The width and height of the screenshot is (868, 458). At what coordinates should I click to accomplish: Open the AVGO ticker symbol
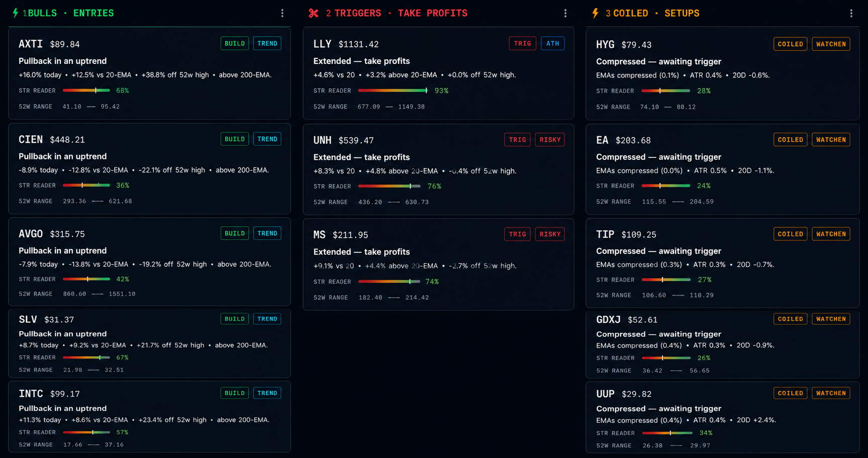tap(31, 234)
